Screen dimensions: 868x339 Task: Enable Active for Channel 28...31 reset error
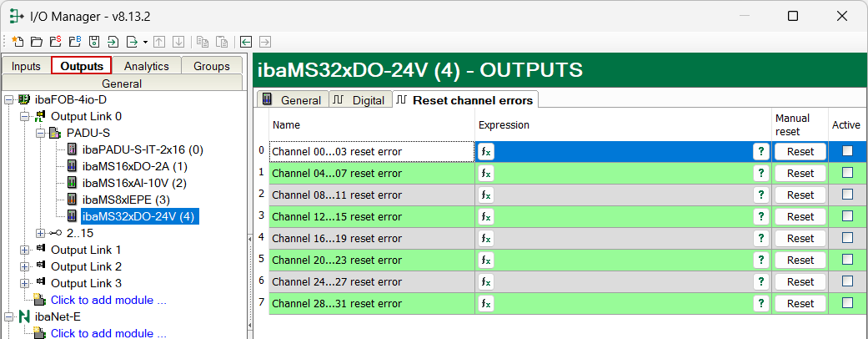847,302
